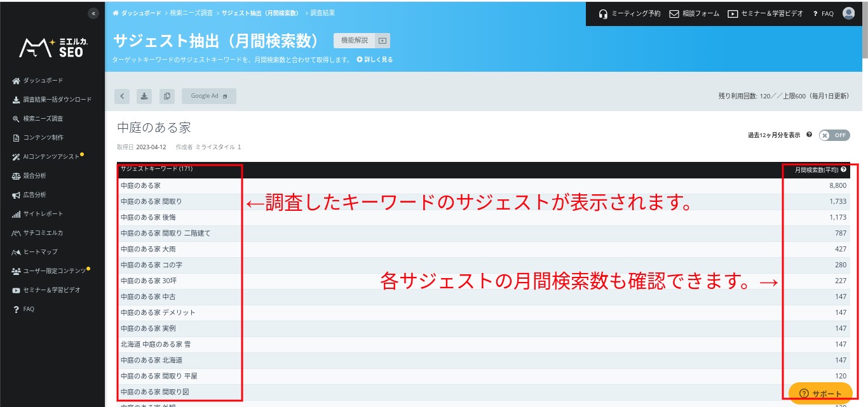The height and width of the screenshot is (407, 868).
Task: Select 競合分析 sidebar item
Action: pos(34,176)
